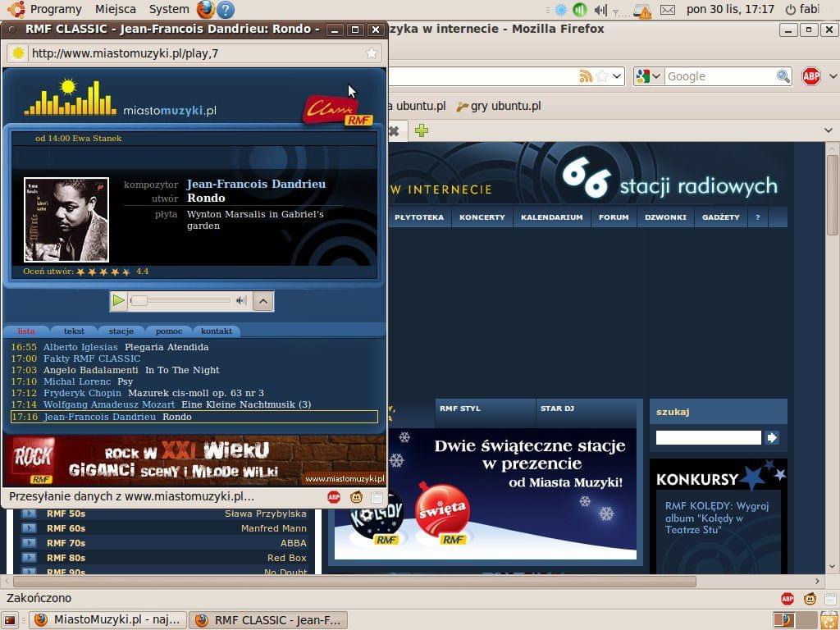This screenshot has width=840, height=630.
Task: Open the Help icon in the top panel
Action: tap(226, 9)
